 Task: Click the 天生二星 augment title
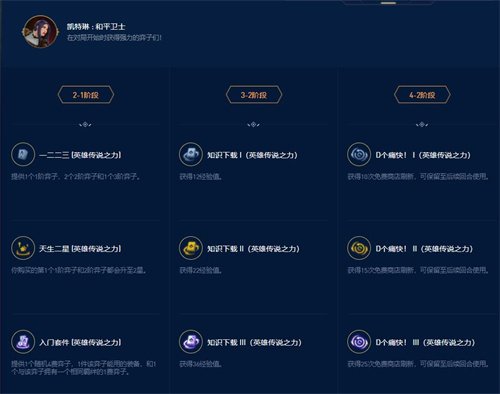[80, 249]
